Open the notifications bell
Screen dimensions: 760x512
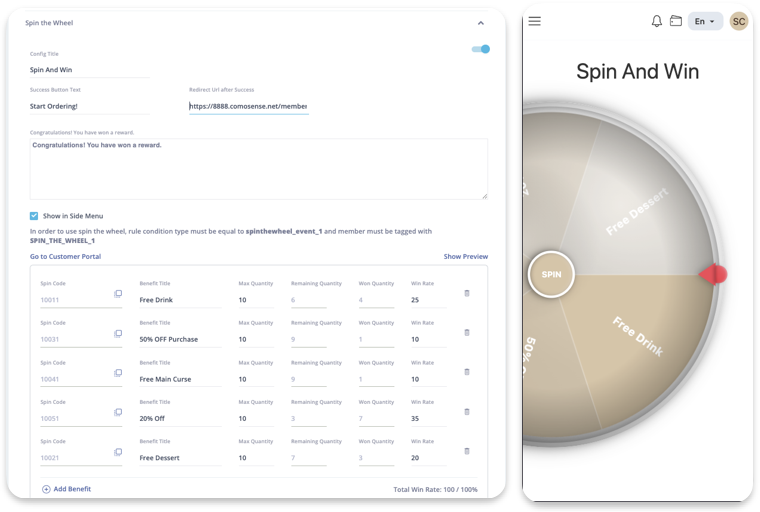[657, 21]
